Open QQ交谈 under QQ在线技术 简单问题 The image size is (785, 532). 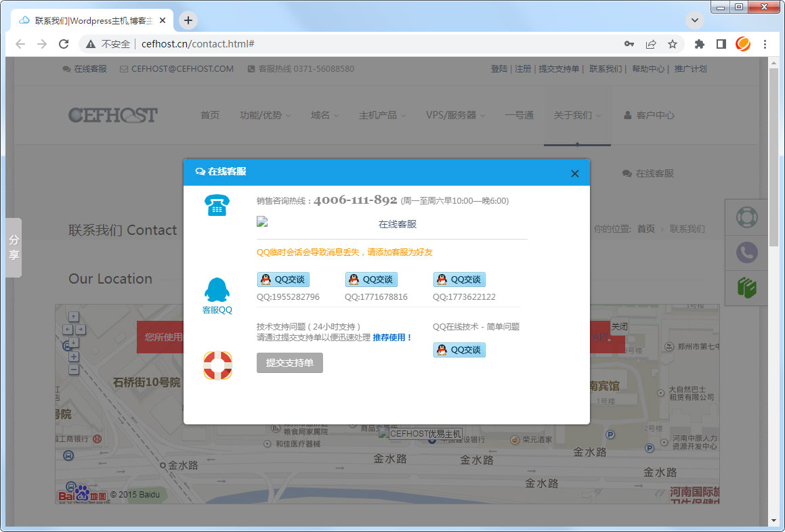coord(459,350)
